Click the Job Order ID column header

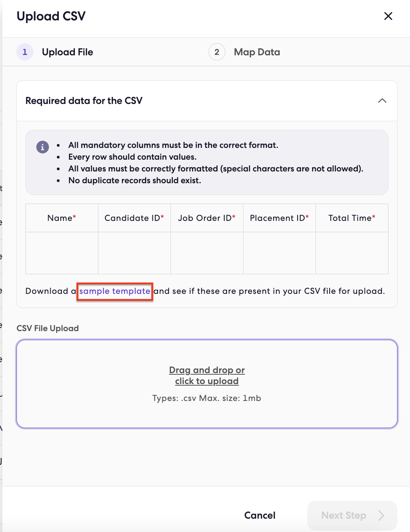(x=207, y=218)
